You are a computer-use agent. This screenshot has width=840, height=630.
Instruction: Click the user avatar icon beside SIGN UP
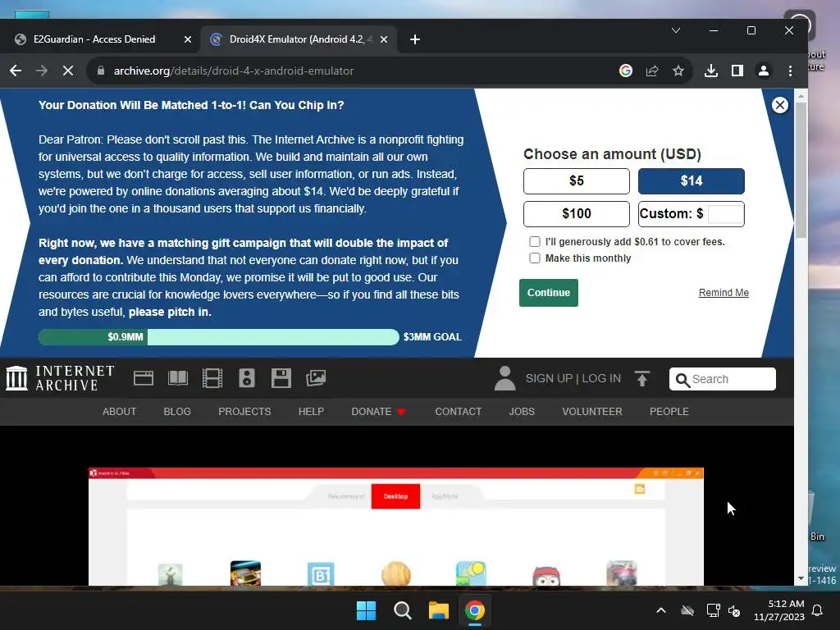tap(504, 378)
